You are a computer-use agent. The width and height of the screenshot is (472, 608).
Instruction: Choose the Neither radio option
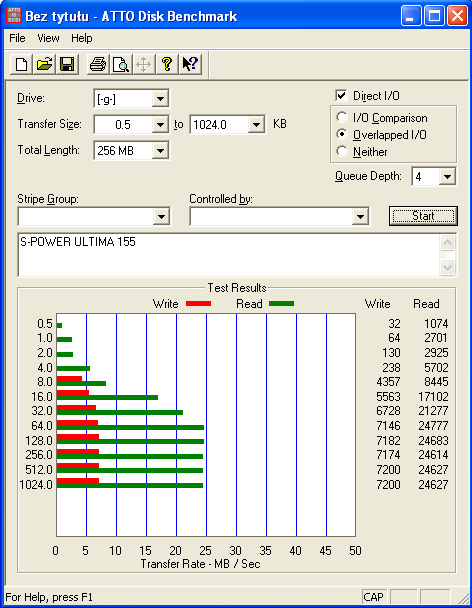(342, 151)
